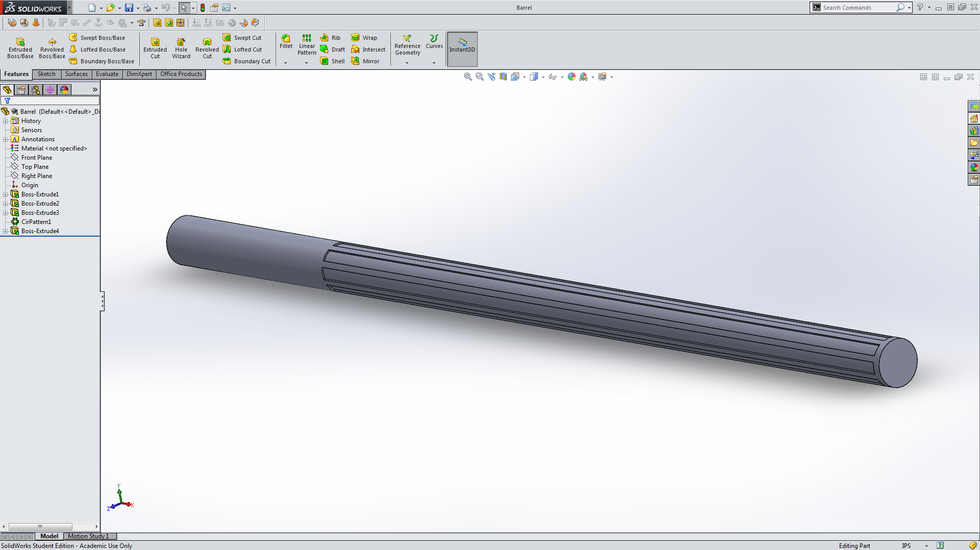Expand the History folder
Screen dimensions: 980x550
pyautogui.click(x=6, y=121)
